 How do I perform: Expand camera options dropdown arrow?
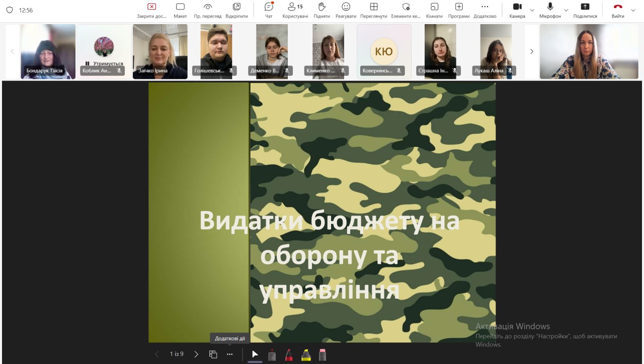click(x=532, y=10)
